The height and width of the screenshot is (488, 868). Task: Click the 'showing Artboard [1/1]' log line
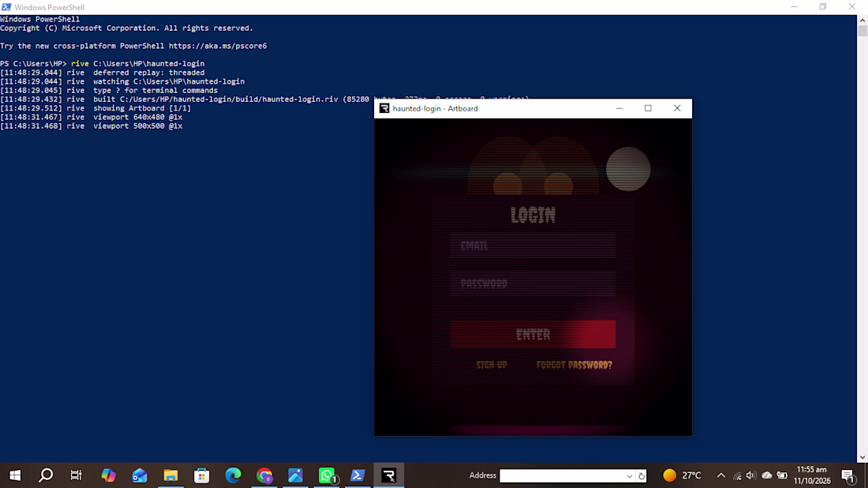pyautogui.click(x=95, y=108)
